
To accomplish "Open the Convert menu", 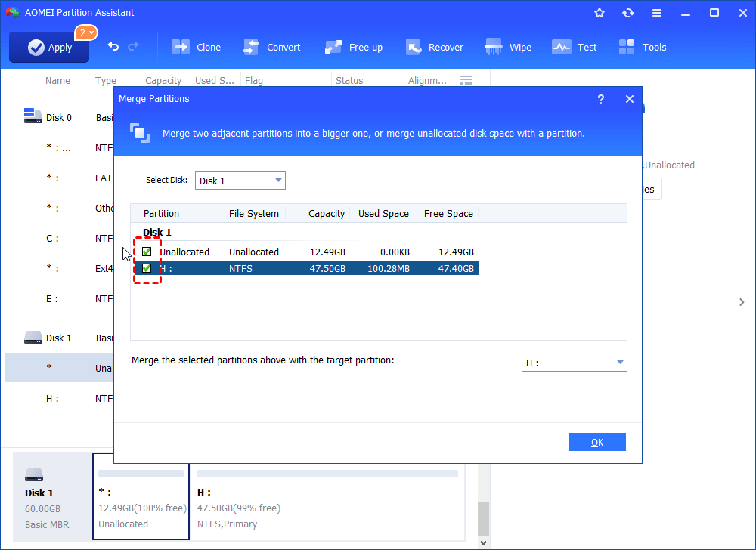I will (x=271, y=47).
